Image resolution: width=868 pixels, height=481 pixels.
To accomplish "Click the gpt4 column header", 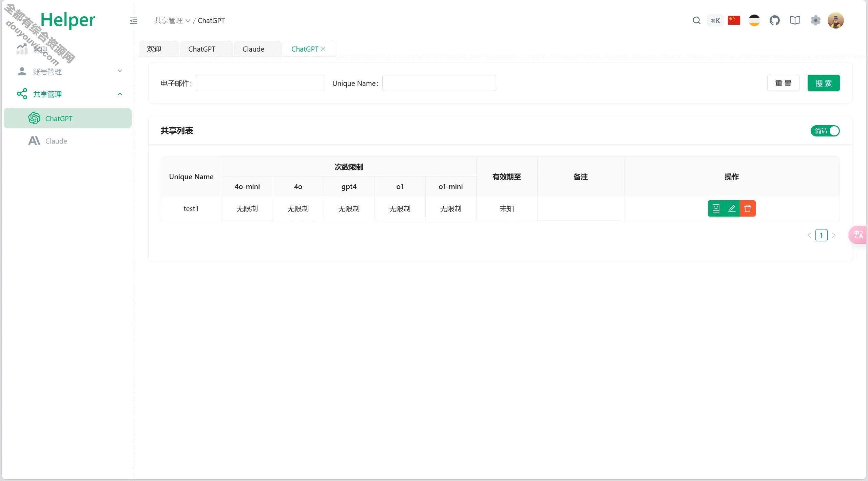I will (349, 186).
